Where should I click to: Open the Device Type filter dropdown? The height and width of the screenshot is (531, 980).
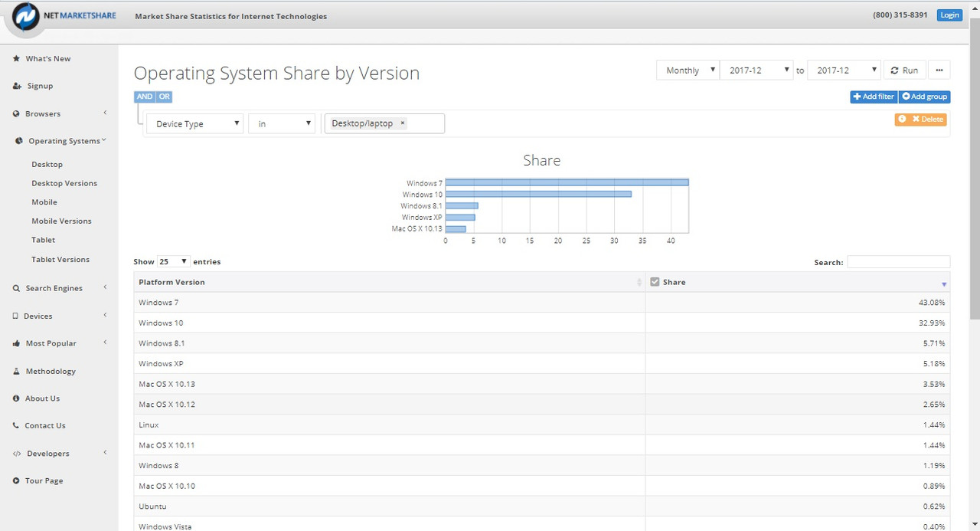(x=194, y=123)
